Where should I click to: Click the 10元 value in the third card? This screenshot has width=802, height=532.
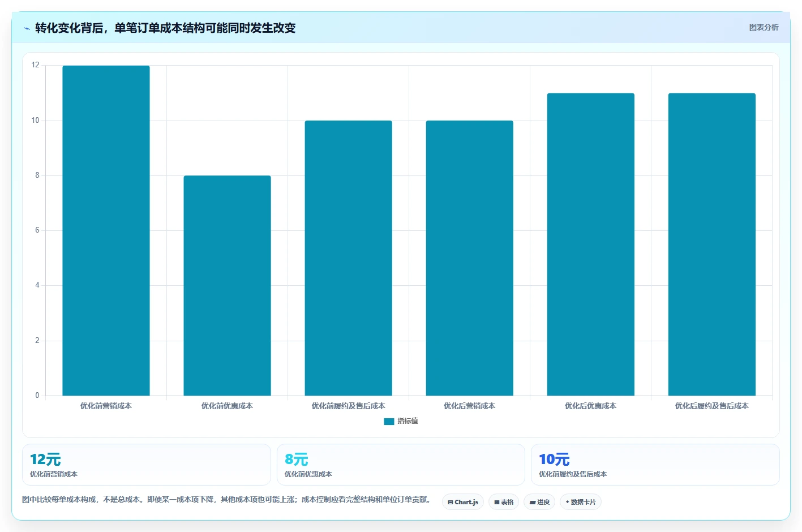pyautogui.click(x=554, y=460)
